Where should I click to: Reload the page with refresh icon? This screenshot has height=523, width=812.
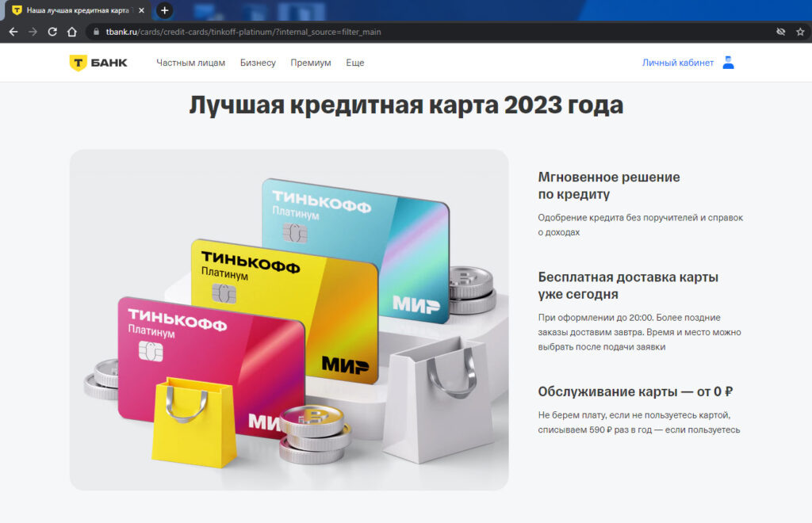(x=52, y=32)
